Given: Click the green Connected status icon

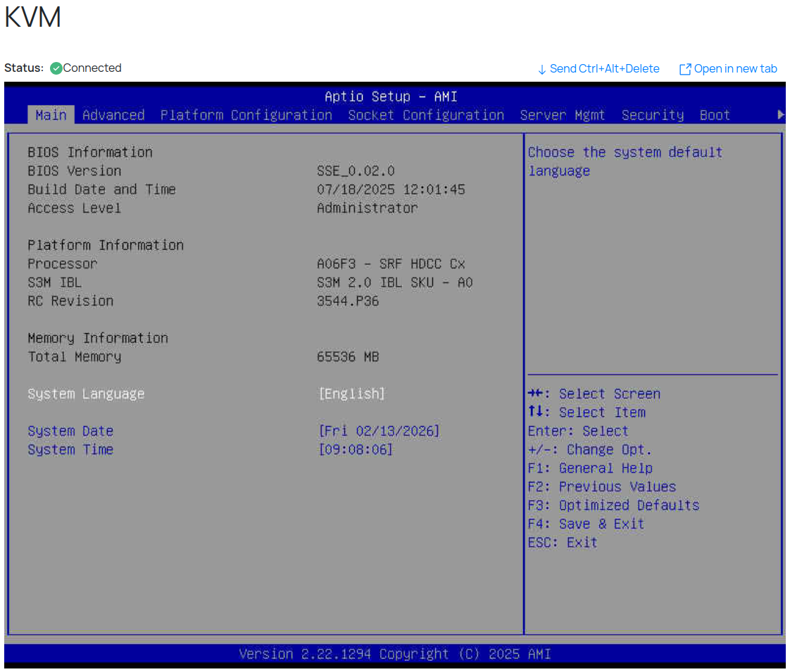Looking at the screenshot, I should pyautogui.click(x=56, y=68).
